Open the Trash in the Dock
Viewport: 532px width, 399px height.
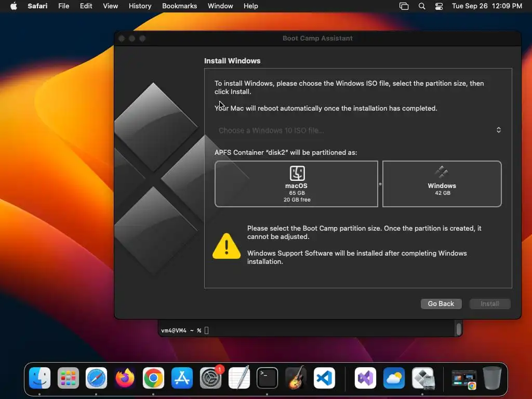click(x=492, y=378)
